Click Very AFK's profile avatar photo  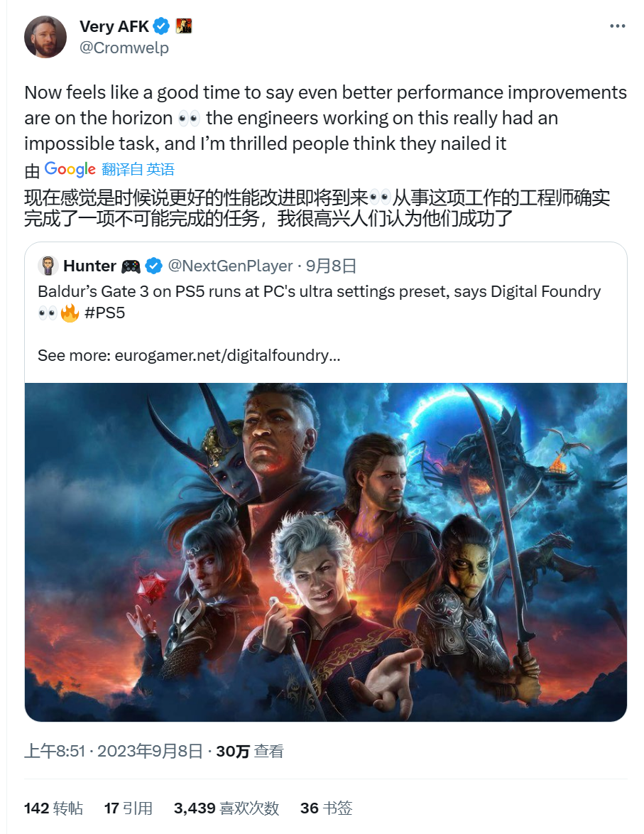[x=45, y=36]
